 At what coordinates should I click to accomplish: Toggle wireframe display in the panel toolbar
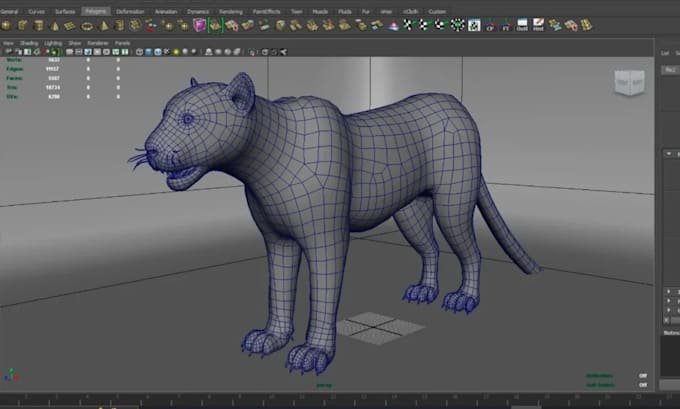click(x=140, y=52)
